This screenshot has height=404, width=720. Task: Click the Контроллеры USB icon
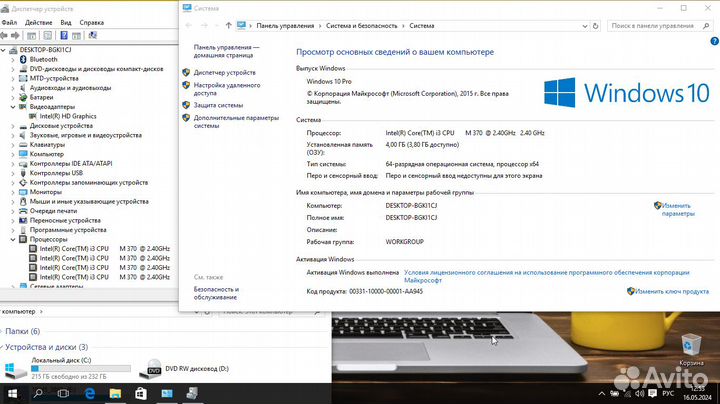pyautogui.click(x=23, y=173)
